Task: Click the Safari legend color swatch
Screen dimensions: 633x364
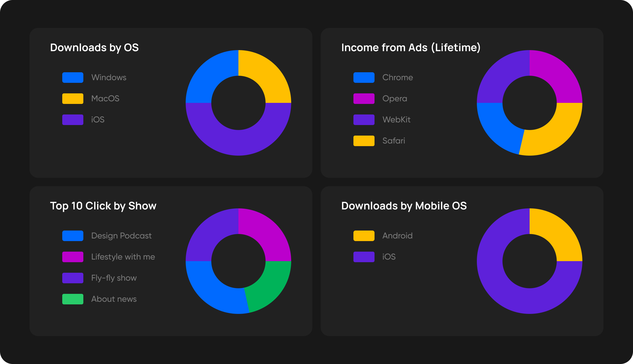Action: click(364, 140)
